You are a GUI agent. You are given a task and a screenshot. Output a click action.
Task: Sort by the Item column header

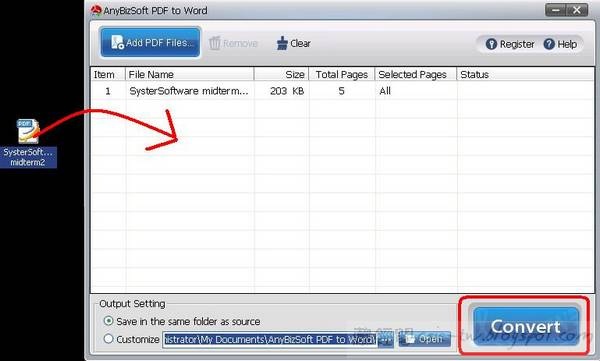(x=108, y=75)
